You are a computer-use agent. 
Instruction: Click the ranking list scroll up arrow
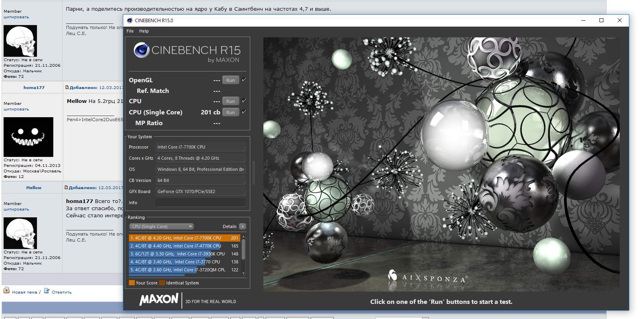pos(243,236)
